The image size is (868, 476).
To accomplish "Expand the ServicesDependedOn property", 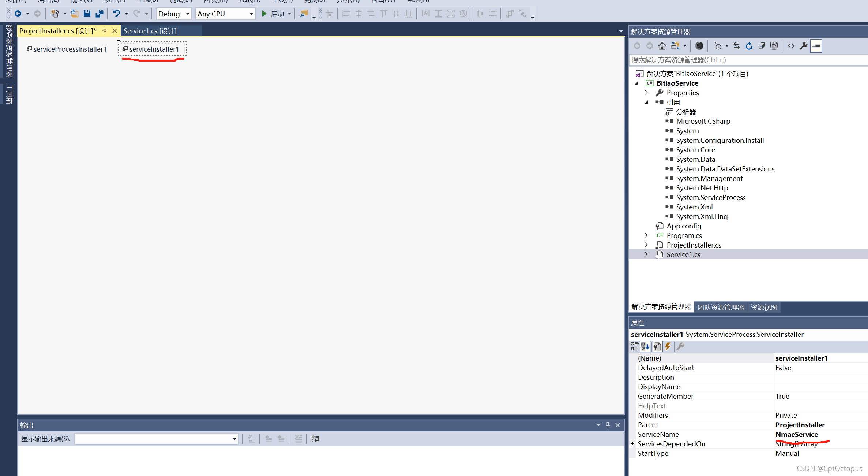I will [632, 444].
